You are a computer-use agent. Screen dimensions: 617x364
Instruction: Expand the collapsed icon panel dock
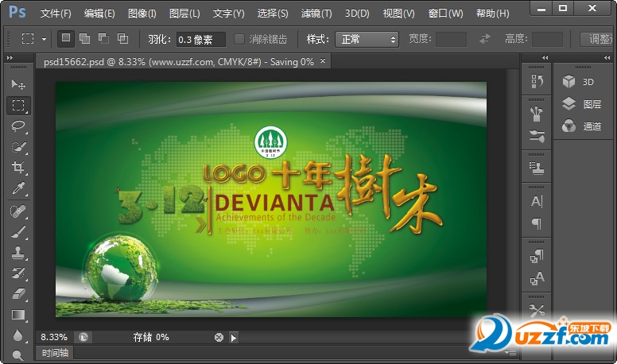[x=545, y=57]
